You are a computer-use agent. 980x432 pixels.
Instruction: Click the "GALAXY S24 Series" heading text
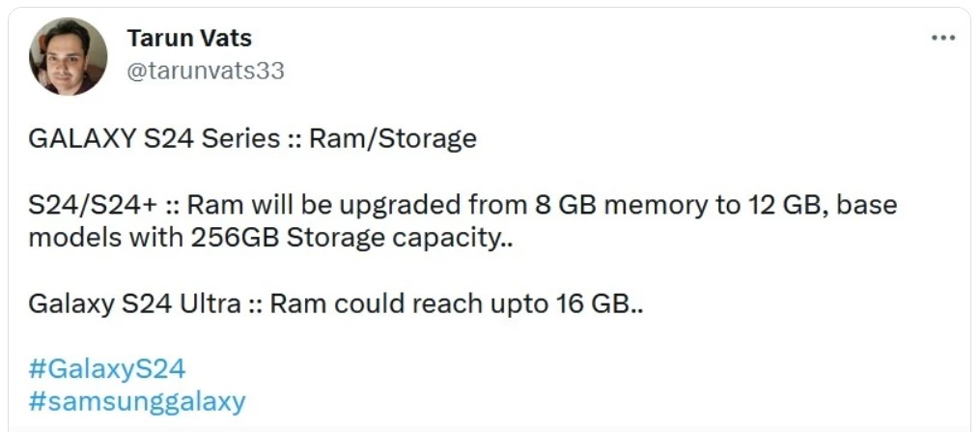[154, 138]
